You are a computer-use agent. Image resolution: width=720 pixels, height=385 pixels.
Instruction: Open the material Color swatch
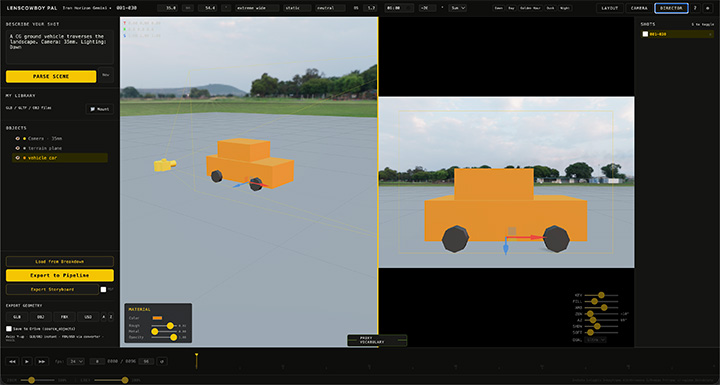click(x=158, y=318)
